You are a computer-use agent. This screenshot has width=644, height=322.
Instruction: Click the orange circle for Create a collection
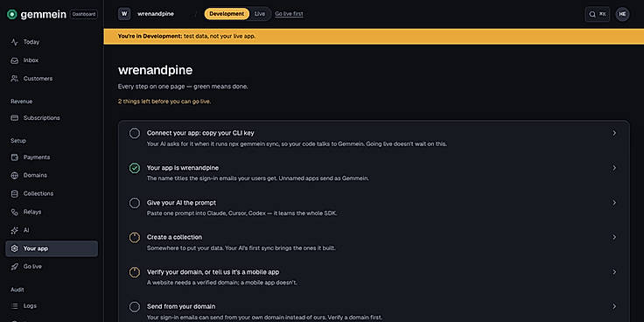pos(134,237)
